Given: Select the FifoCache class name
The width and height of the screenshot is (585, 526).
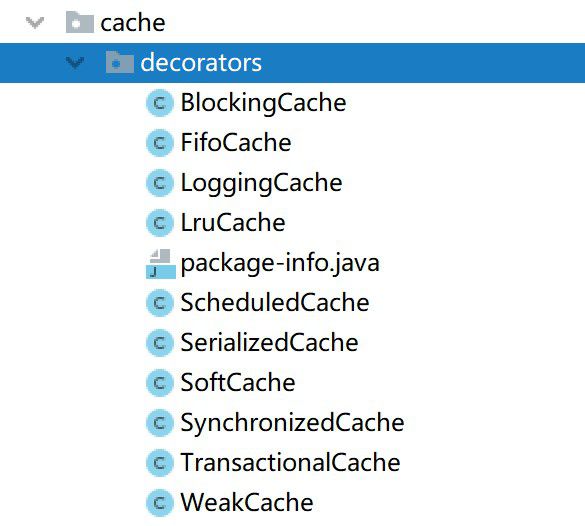Looking at the screenshot, I should [236, 143].
